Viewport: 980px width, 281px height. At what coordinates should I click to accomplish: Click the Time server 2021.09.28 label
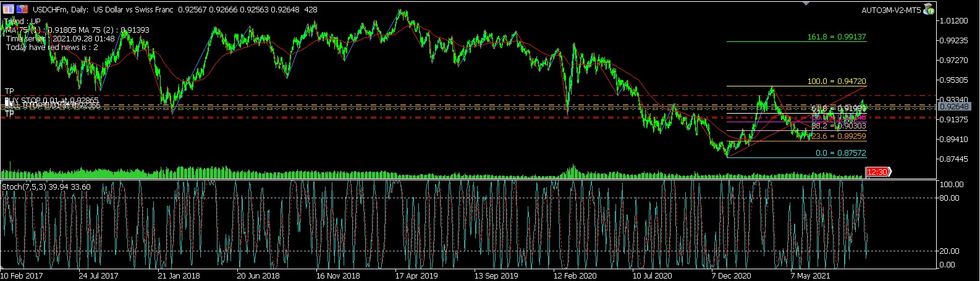pyautogui.click(x=61, y=38)
